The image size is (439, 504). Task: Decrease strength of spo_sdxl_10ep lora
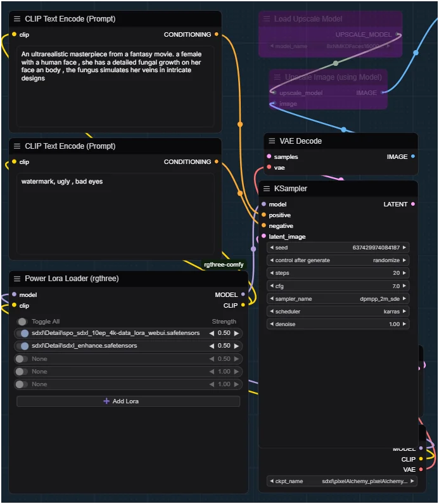click(212, 333)
